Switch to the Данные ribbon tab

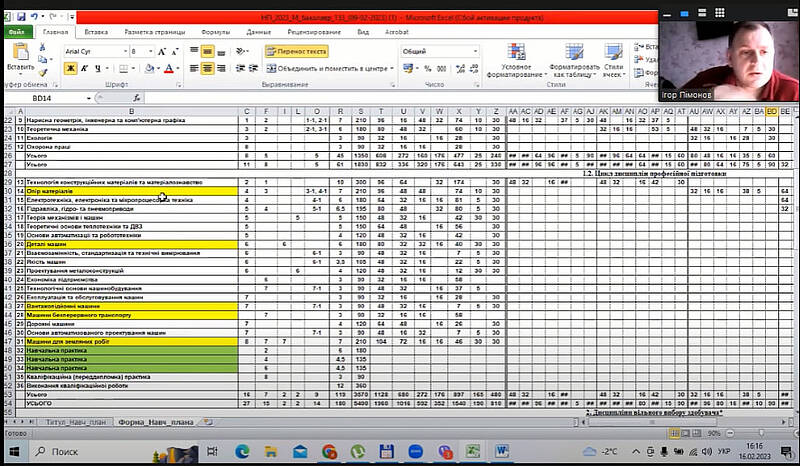[258, 32]
